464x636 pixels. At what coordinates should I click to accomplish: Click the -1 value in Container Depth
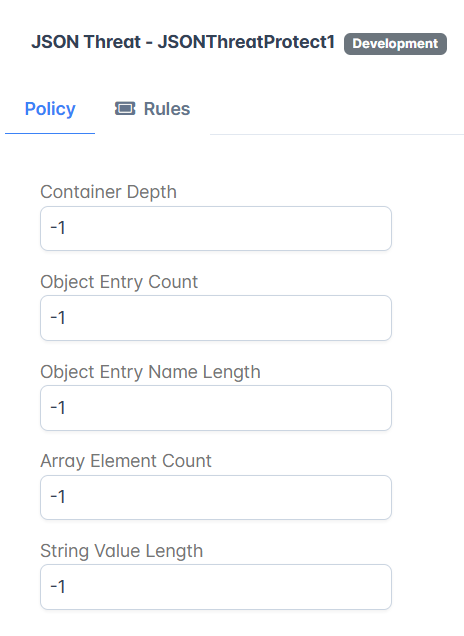point(58,228)
